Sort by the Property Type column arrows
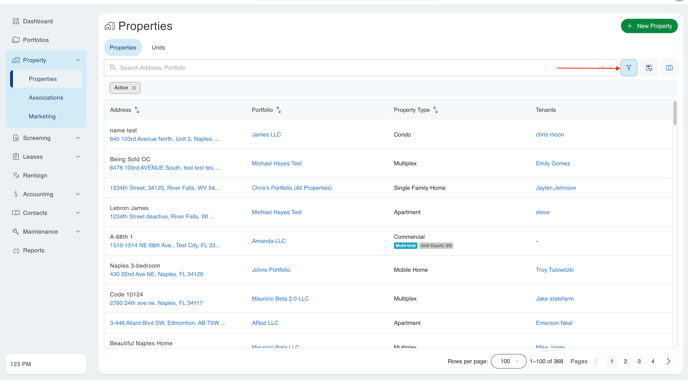 point(435,110)
